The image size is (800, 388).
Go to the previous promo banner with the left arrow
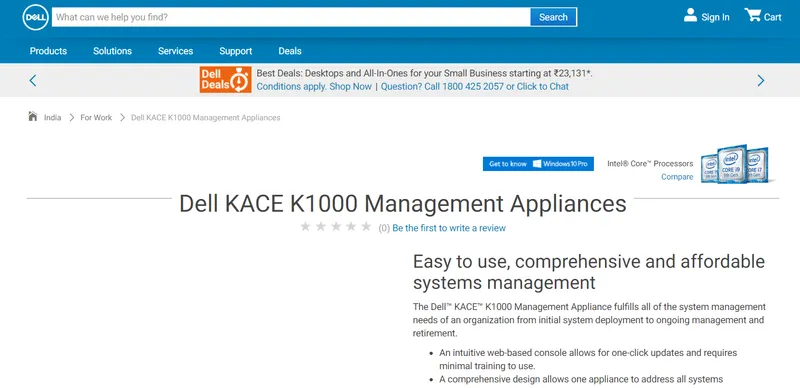[33, 80]
